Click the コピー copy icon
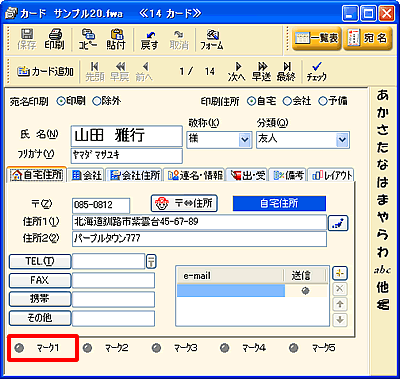This screenshot has height=379, width=400. 88,39
